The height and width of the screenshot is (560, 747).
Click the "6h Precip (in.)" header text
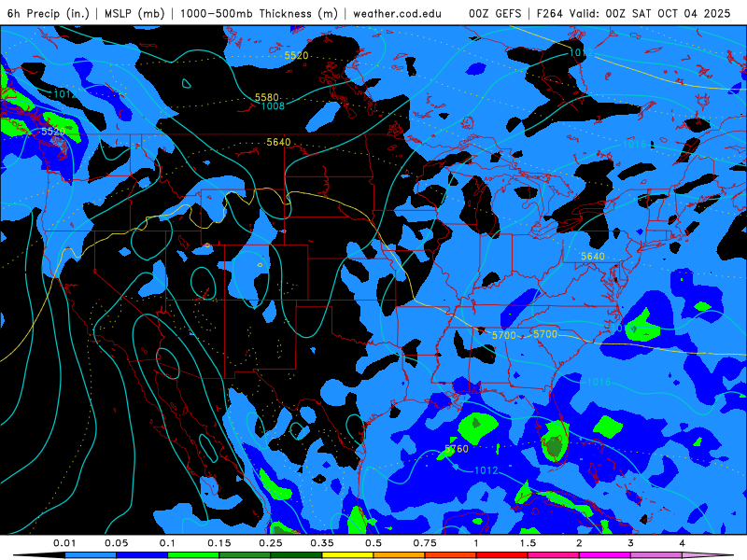[x=49, y=14]
